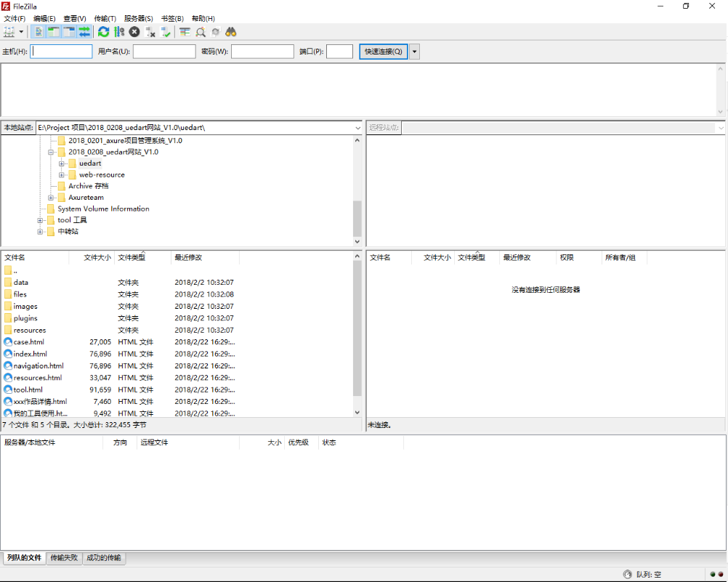This screenshot has height=582, width=728.
Task: Click the 快速连接(Q) button
Action: click(x=383, y=52)
